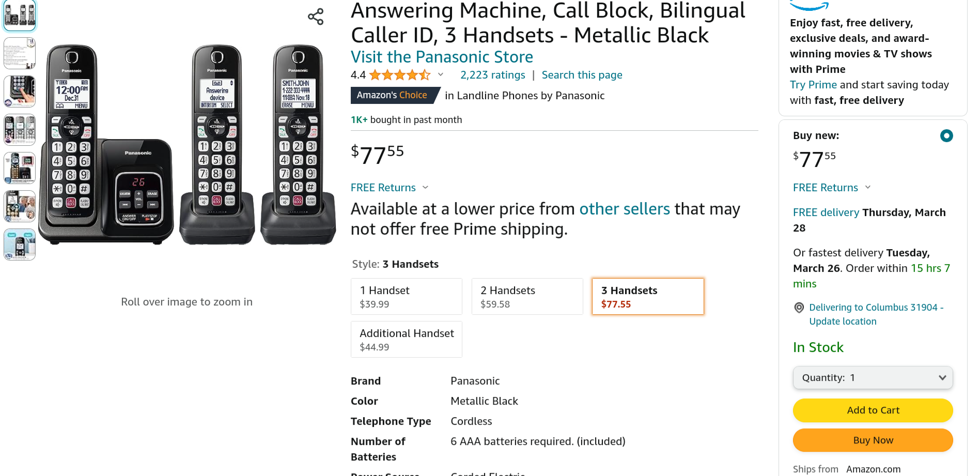The height and width of the screenshot is (476, 980).
Task: Open the Quantity dropdown
Action: tap(873, 377)
